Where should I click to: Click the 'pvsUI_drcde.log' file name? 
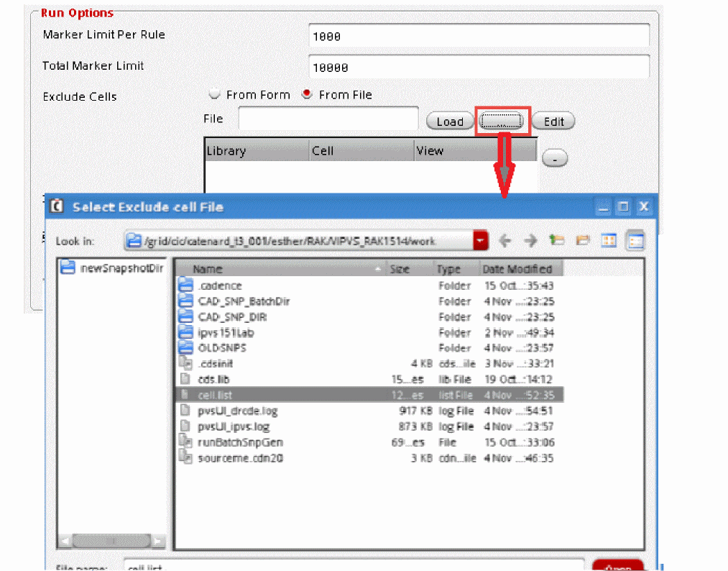(238, 411)
